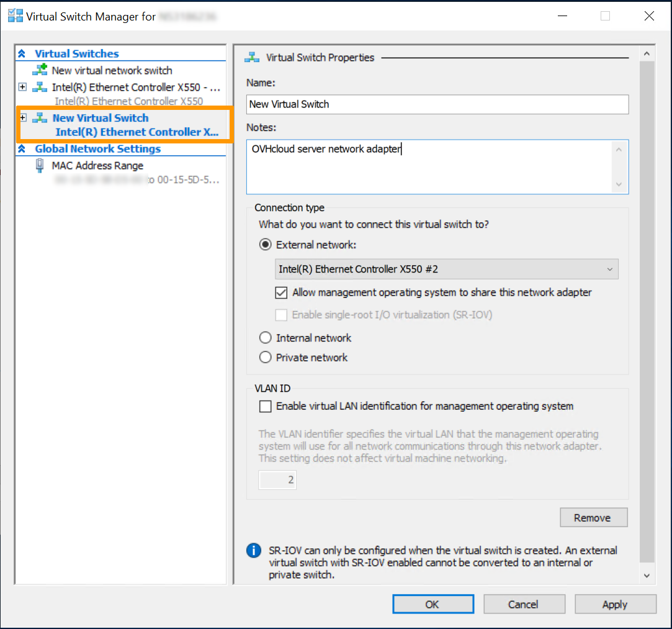The width and height of the screenshot is (672, 629).
Task: Click the Virtual Switch Manager title bar icon
Action: pyautogui.click(x=15, y=16)
